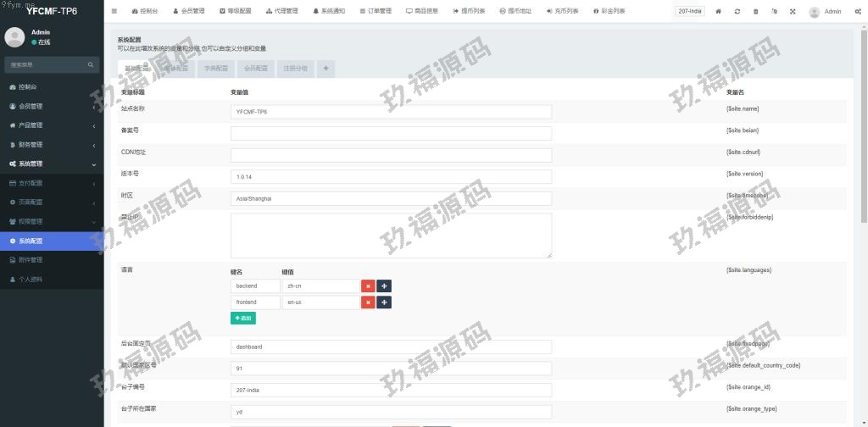Image resolution: width=868 pixels, height=427 pixels.
Task: Click the 站点名称 input field
Action: tap(391, 111)
